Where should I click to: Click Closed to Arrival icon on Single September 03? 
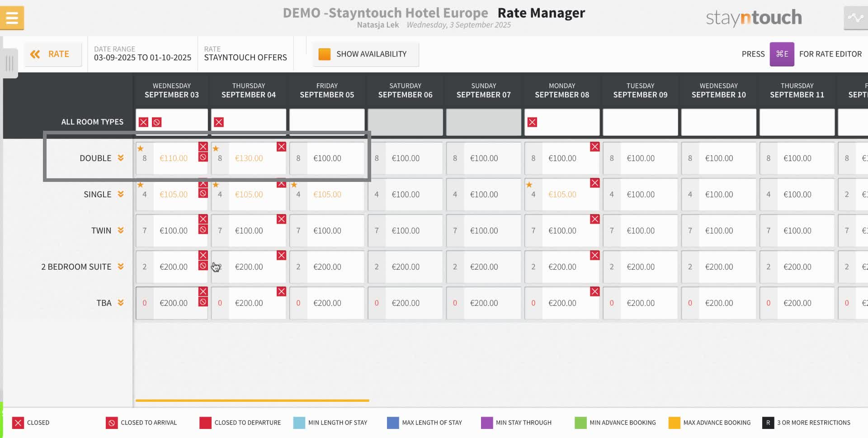click(203, 193)
